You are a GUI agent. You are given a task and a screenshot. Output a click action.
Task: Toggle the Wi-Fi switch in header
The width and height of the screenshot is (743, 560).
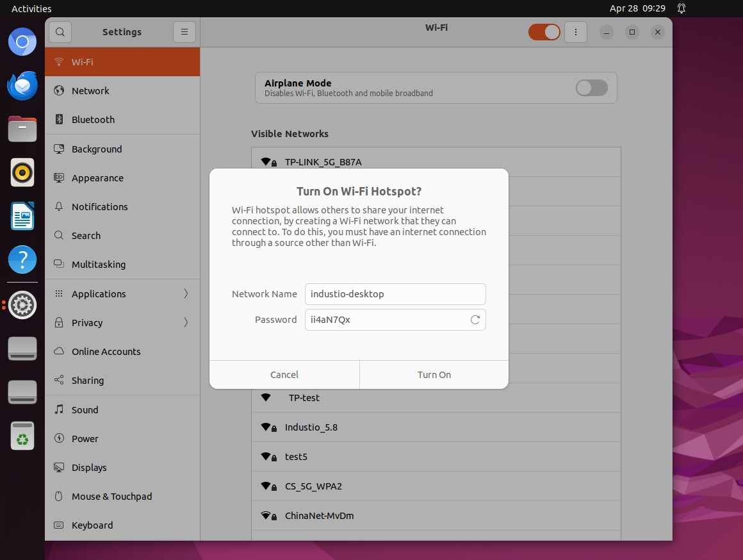point(544,32)
